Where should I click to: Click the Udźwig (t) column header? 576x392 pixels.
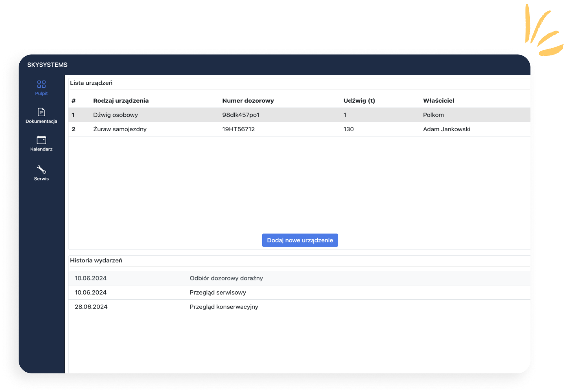tap(359, 101)
